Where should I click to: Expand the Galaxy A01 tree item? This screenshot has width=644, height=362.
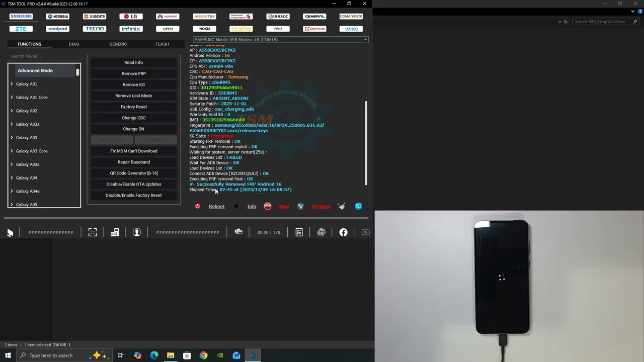(12, 84)
